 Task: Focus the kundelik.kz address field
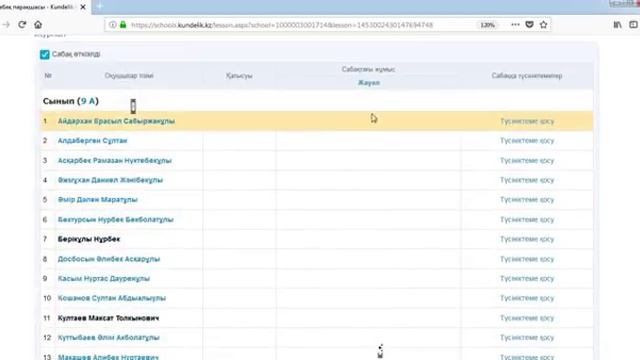[282, 25]
